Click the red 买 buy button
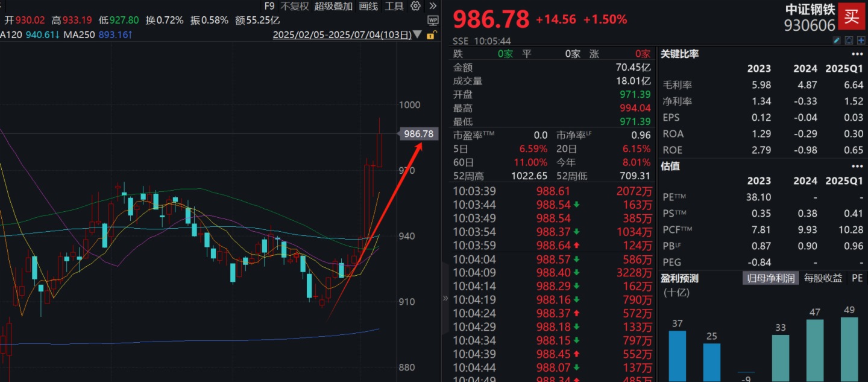Viewport: 868px width, 382px height. click(x=852, y=16)
